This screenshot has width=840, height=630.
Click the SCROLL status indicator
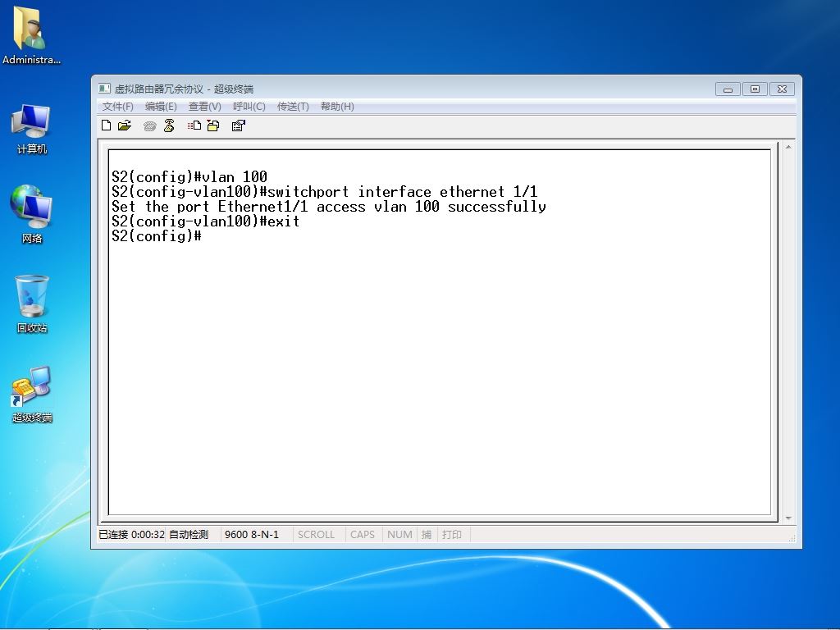[x=316, y=534]
